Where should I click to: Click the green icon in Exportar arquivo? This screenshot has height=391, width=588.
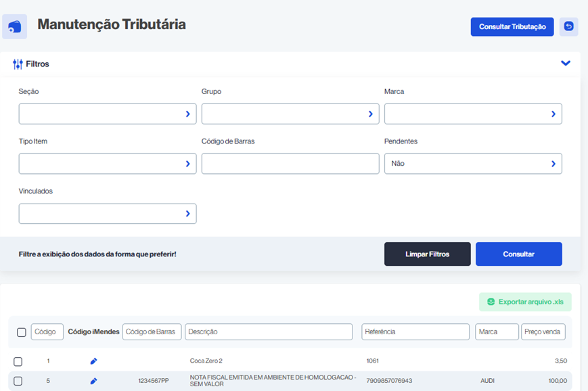tap(491, 302)
